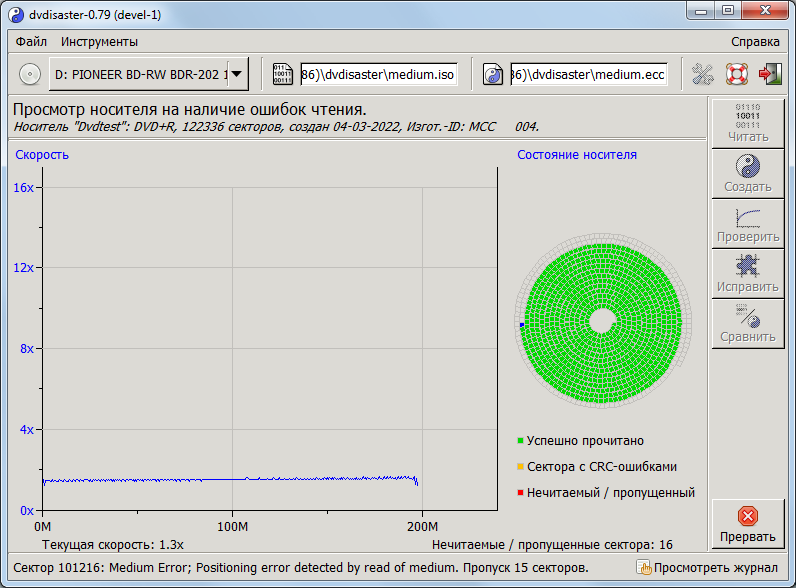Open preferences with the tools icon
The height and width of the screenshot is (588, 796).
(704, 74)
